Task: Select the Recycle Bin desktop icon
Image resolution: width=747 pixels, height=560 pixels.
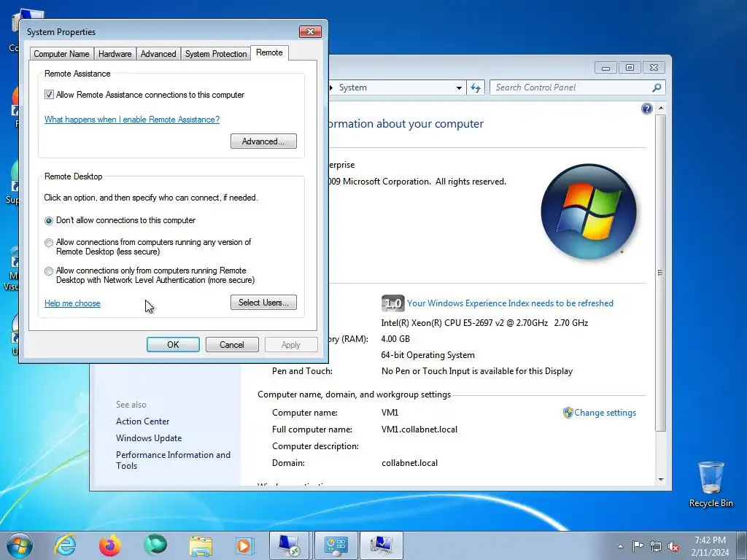Action: click(711, 484)
